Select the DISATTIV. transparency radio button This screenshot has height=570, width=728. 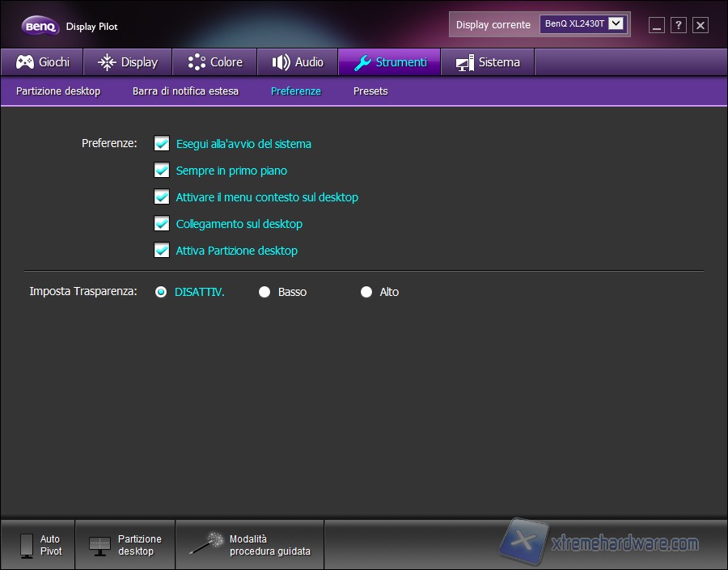pyautogui.click(x=161, y=292)
